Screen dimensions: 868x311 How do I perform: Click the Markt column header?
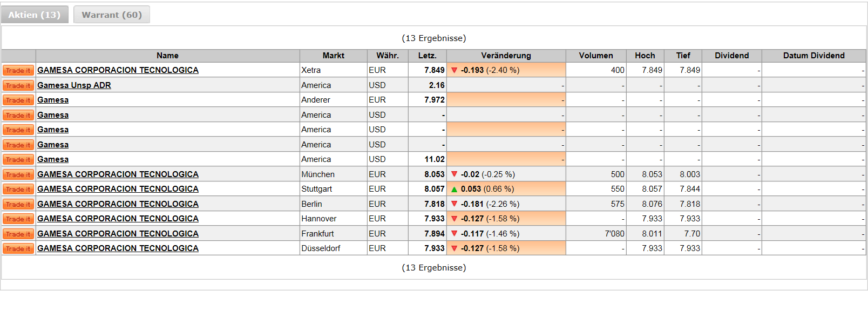coord(333,56)
